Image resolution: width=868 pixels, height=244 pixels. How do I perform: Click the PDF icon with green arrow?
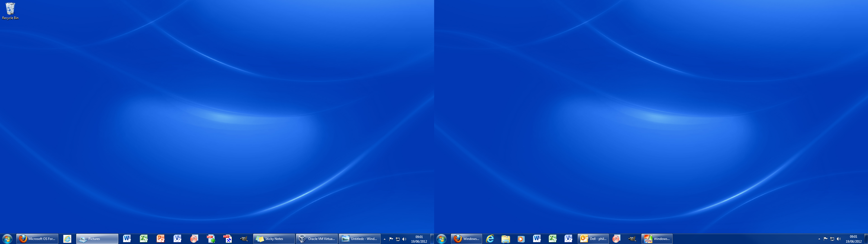[211, 239]
